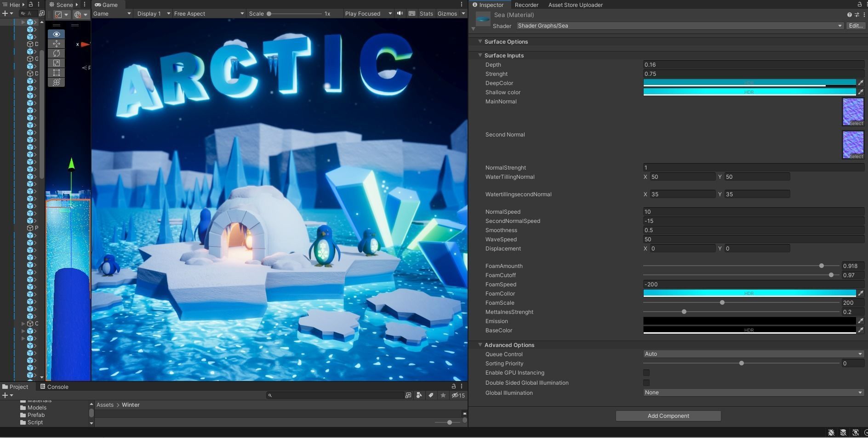Open Scene draw mode dropdown

click(x=61, y=15)
